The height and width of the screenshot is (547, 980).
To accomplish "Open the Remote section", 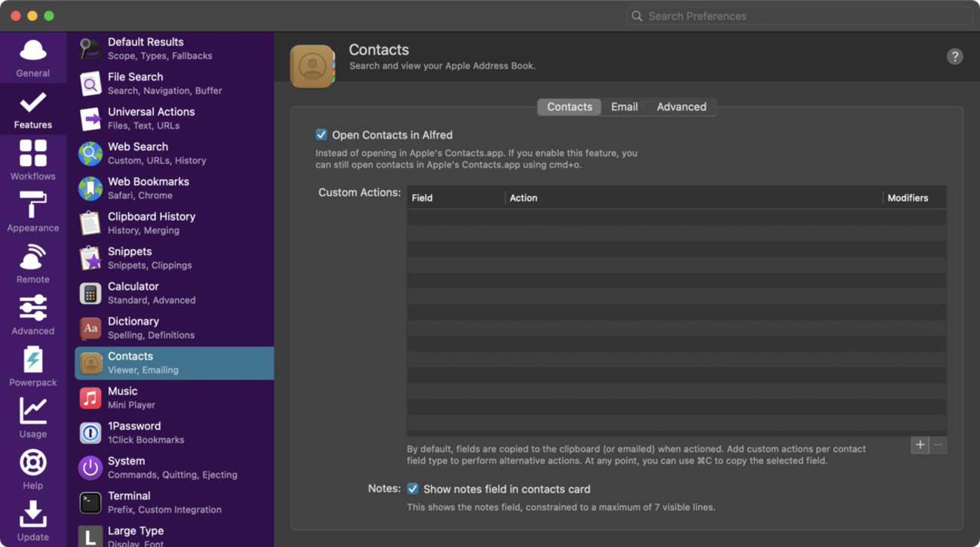I will click(x=32, y=263).
